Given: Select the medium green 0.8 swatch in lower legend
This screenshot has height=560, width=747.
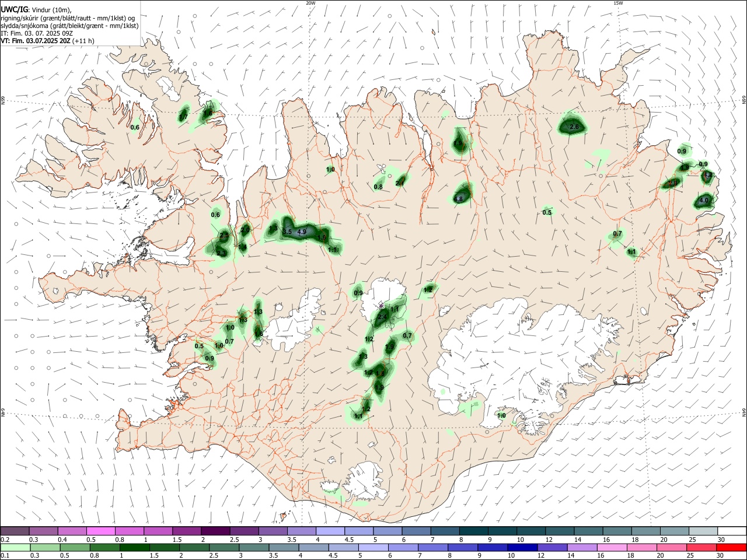Looking at the screenshot, I should [104, 547].
